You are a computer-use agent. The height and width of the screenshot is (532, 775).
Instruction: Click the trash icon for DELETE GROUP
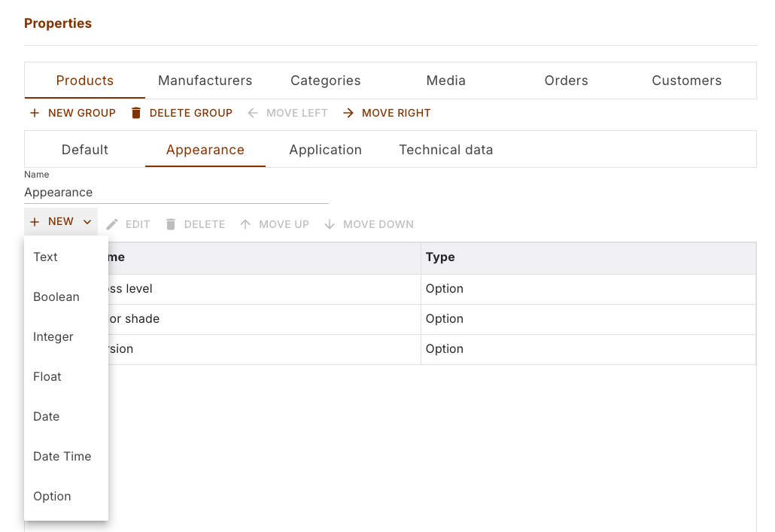(136, 113)
